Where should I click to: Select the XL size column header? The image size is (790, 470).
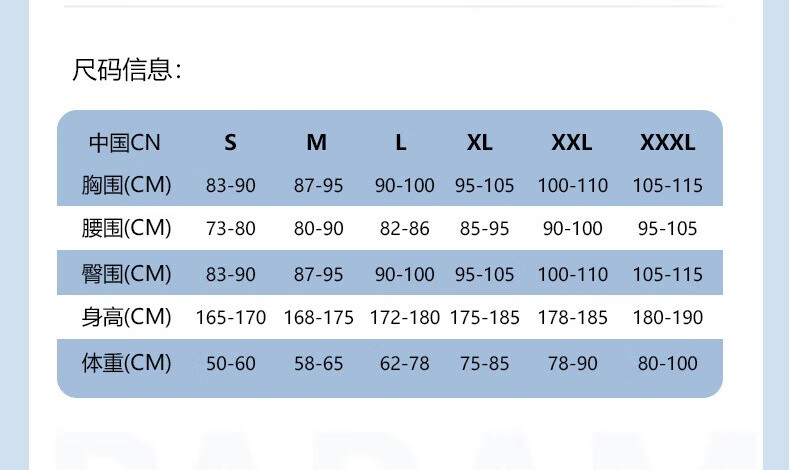tap(480, 142)
